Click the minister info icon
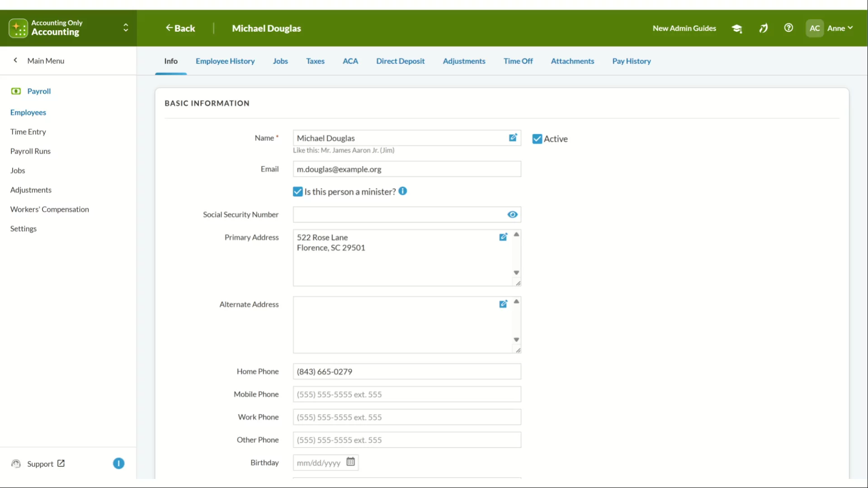The height and width of the screenshot is (488, 868). click(403, 191)
